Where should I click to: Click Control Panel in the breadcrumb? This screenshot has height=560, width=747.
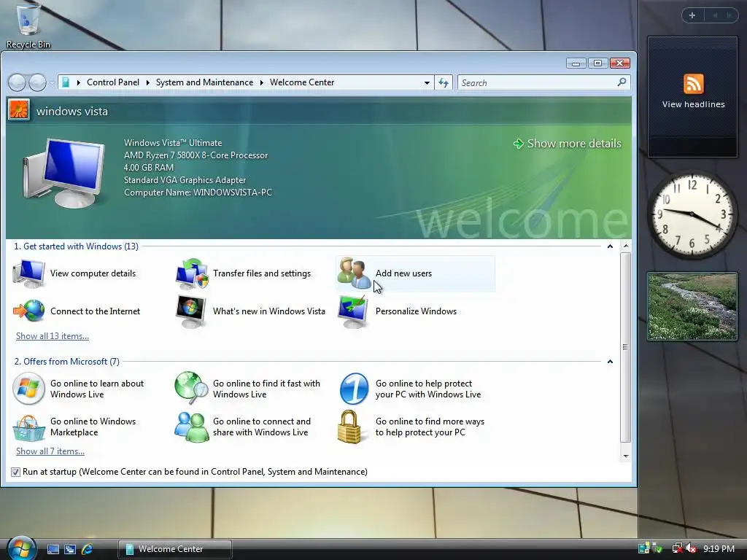click(x=113, y=82)
